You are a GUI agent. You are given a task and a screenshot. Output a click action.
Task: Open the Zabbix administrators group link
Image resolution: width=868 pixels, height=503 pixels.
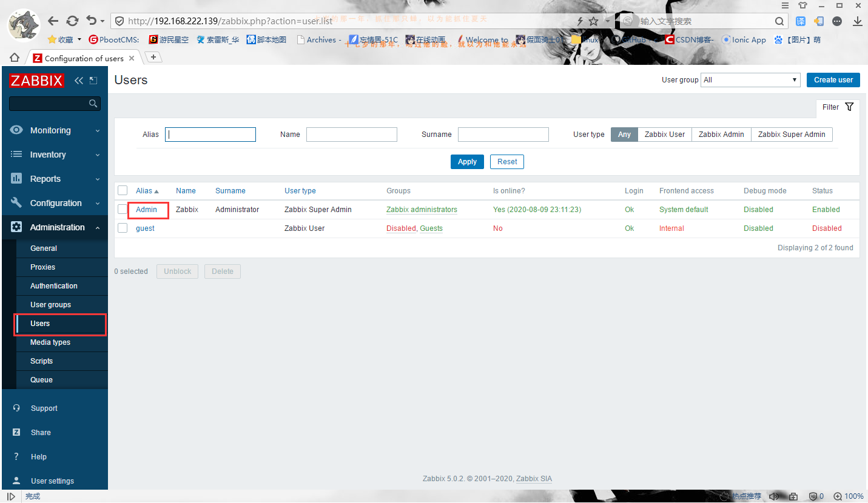pos(422,210)
